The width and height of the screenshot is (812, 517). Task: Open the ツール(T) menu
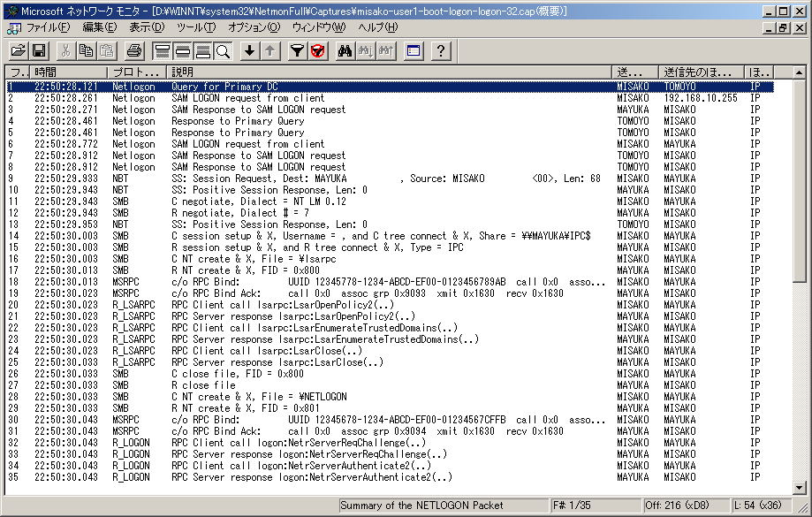[x=196, y=27]
